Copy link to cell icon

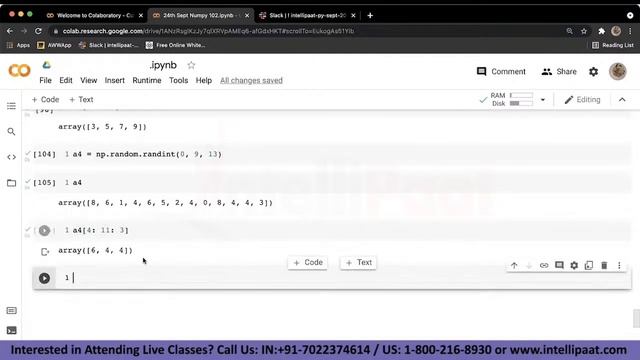pyautogui.click(x=544, y=265)
